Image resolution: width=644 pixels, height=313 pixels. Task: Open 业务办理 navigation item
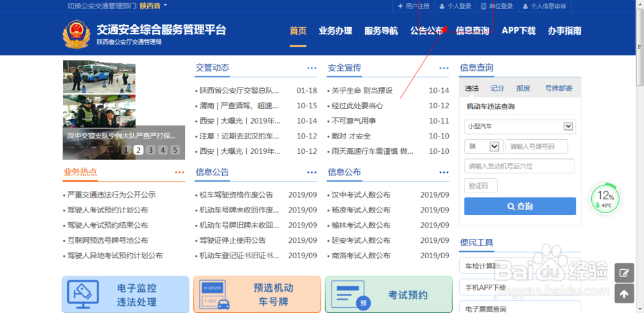335,31
